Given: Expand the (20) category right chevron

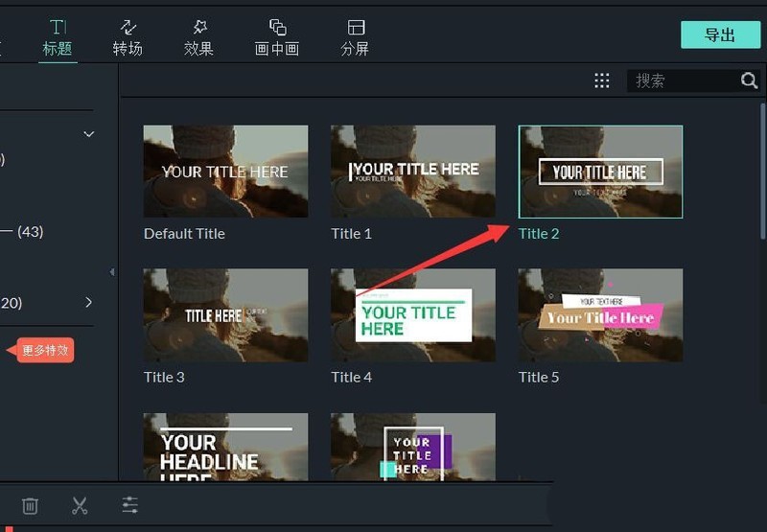Looking at the screenshot, I should 88,302.
